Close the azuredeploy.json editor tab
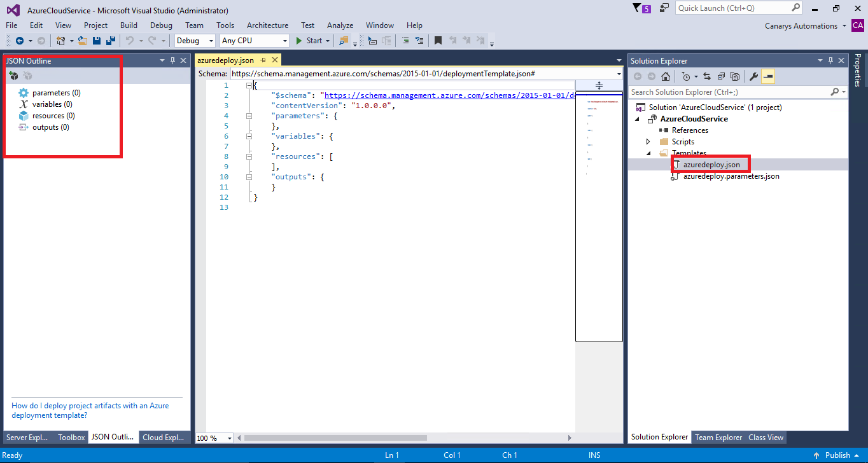 click(x=275, y=60)
